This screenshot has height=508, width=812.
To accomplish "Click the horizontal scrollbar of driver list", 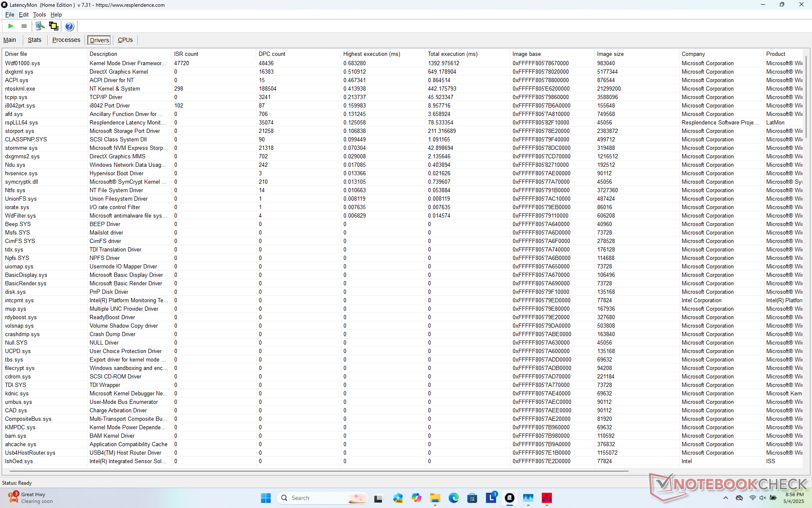I will tap(319, 471).
